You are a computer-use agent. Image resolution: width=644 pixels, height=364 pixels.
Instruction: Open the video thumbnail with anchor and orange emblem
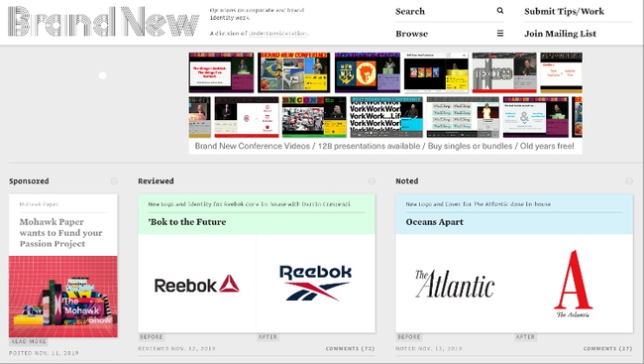pyautogui.click(x=368, y=72)
